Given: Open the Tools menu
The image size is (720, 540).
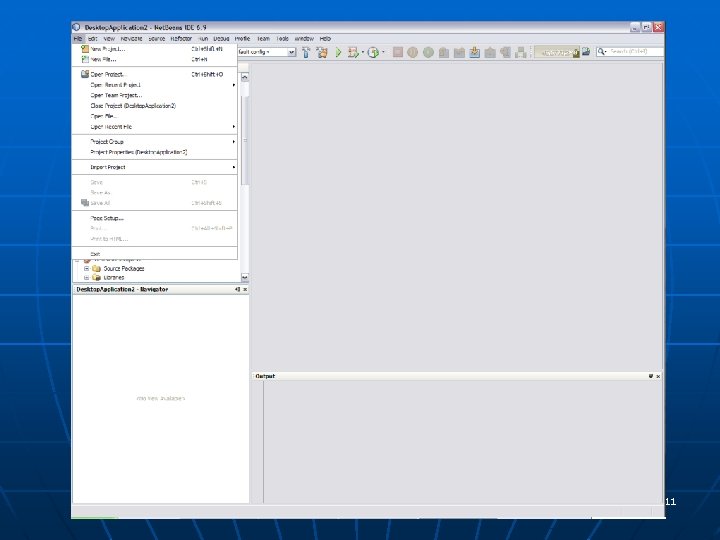Looking at the screenshot, I should pos(282,39).
